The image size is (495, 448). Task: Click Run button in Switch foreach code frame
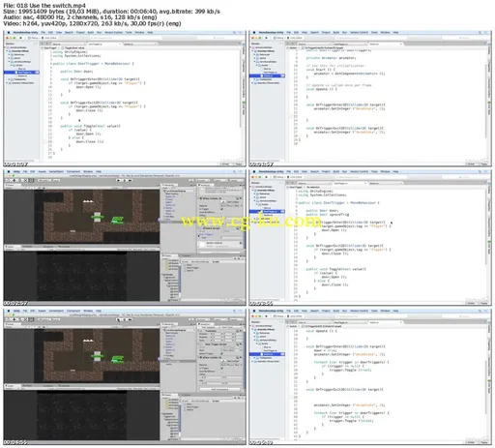(266, 316)
